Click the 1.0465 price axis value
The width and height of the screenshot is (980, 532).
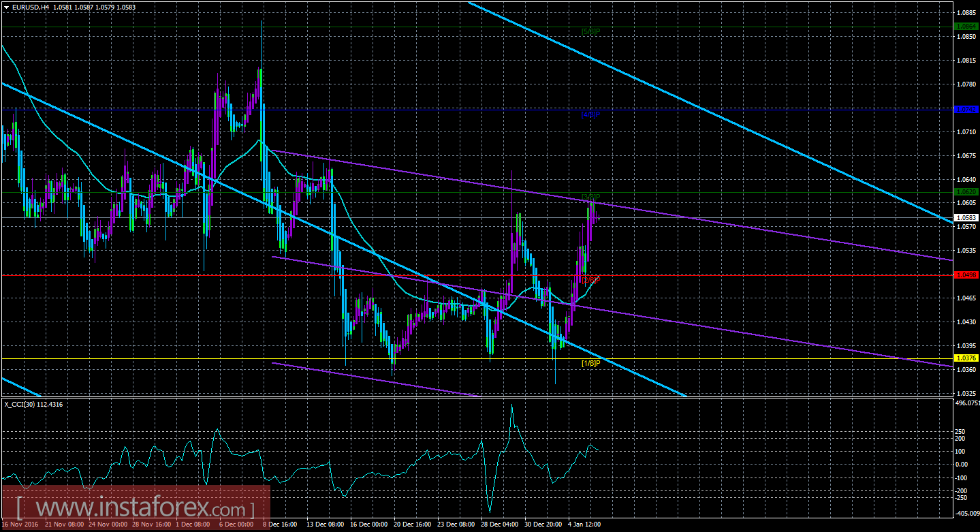[967, 298]
